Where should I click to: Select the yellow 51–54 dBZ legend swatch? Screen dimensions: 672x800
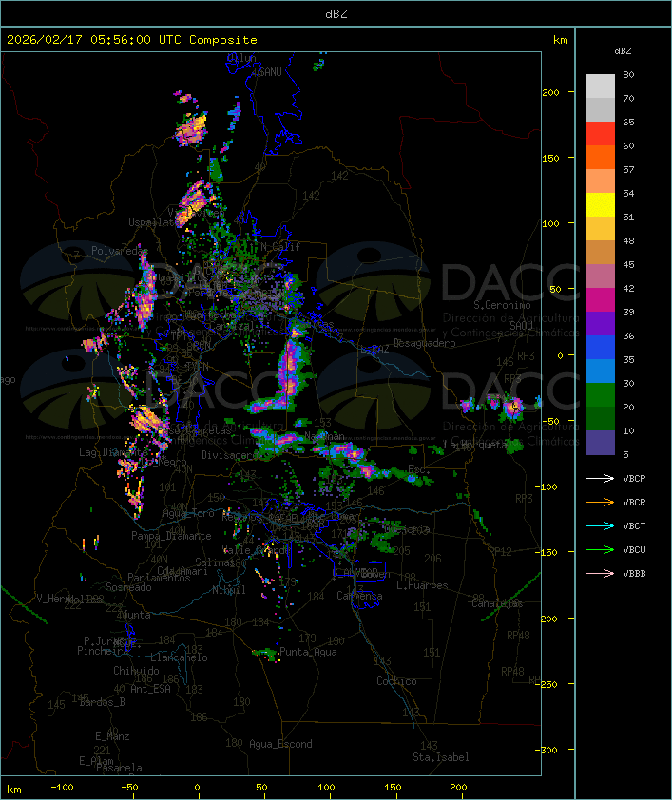click(600, 205)
